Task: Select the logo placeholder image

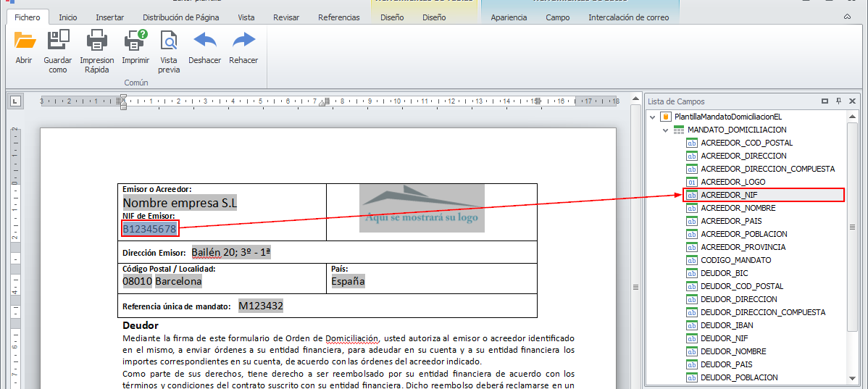Action: pyautogui.click(x=422, y=208)
